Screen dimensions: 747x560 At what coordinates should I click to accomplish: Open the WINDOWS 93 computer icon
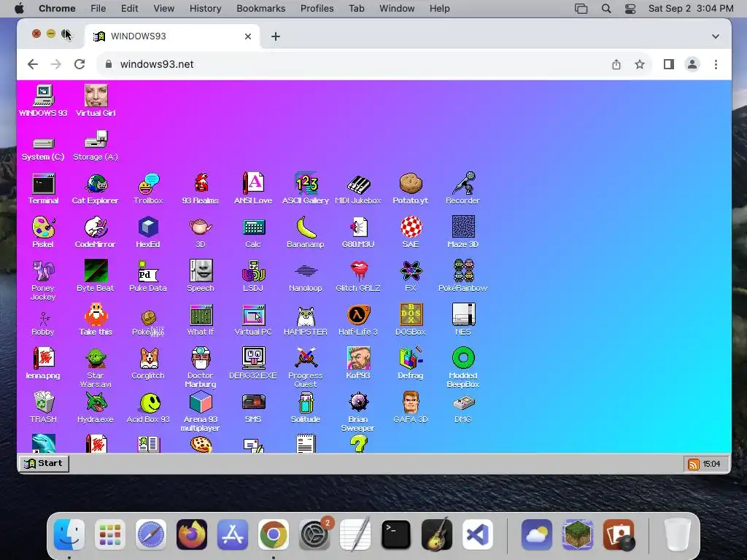[43, 101]
